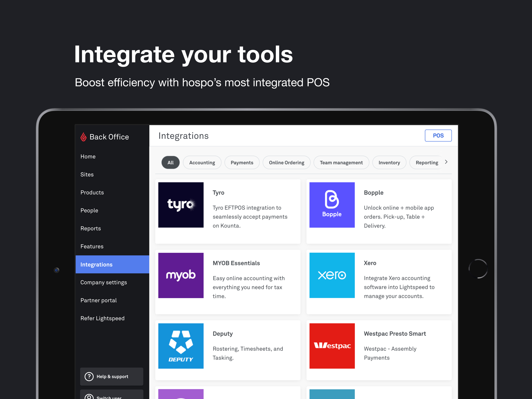The height and width of the screenshot is (399, 532).
Task: Select the Reports sidebar menu item
Action: coord(90,228)
